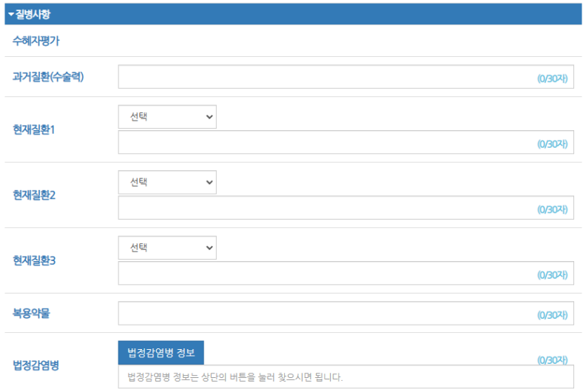Collapse the 질병사항 section header
Image resolution: width=586 pixels, height=392 pixels.
tap(293, 14)
